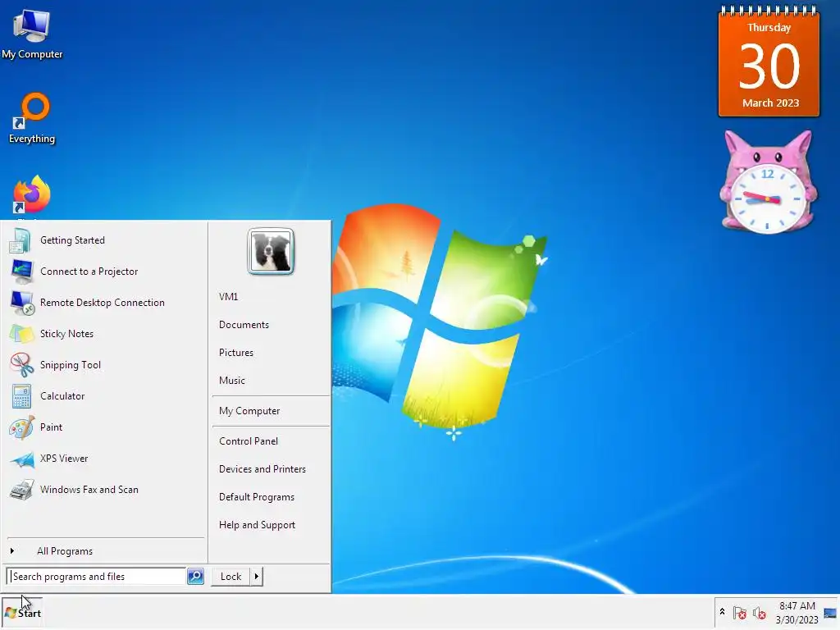
Task: Launch Snipping Tool text entry
Action: [71, 365]
